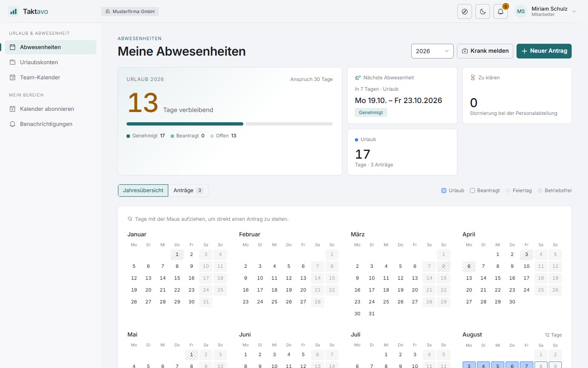Click the 'Mo 19.10. – Fr 23.10.2026' date range
The height and width of the screenshot is (368, 588).
coord(399,101)
